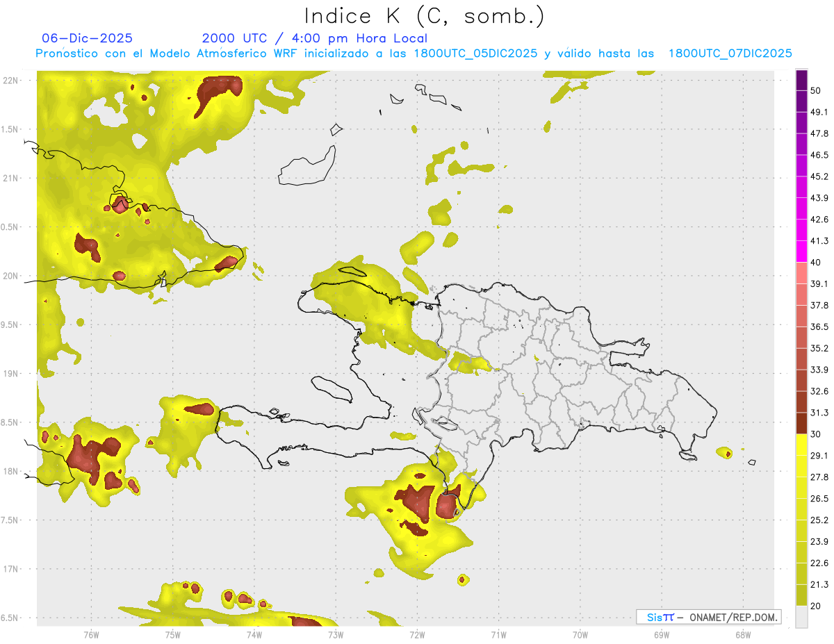Pick the dark brown swatch between 30 and 31.3
Screen dimensions: 834x644
click(801, 423)
